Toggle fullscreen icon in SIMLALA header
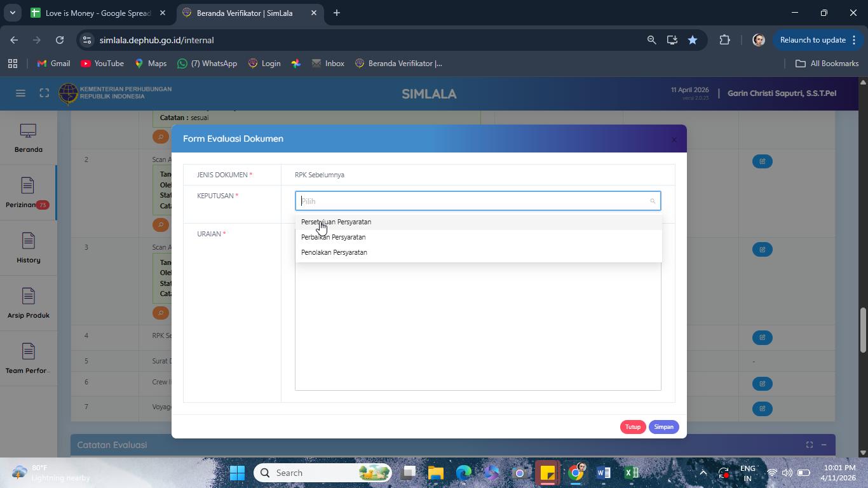This screenshot has height=488, width=868. [x=44, y=93]
